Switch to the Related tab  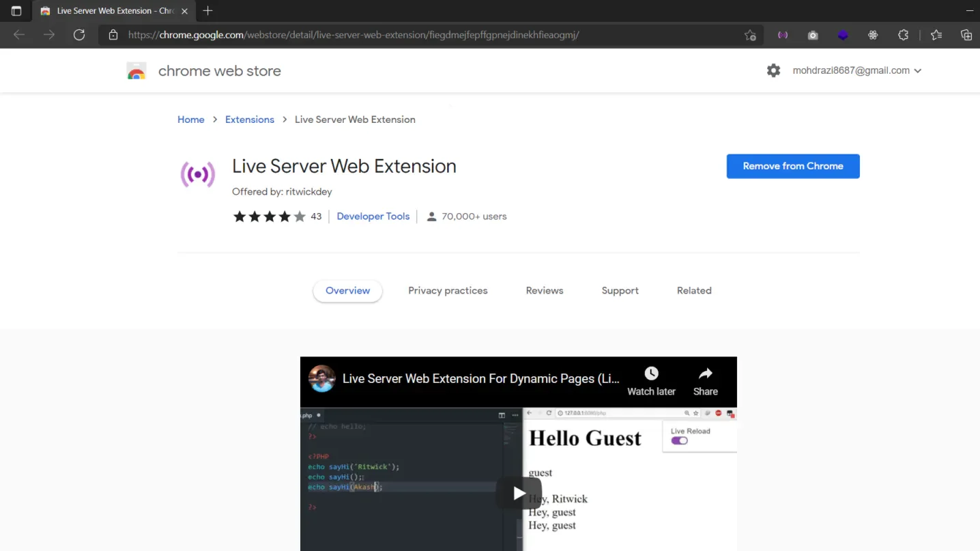(694, 291)
